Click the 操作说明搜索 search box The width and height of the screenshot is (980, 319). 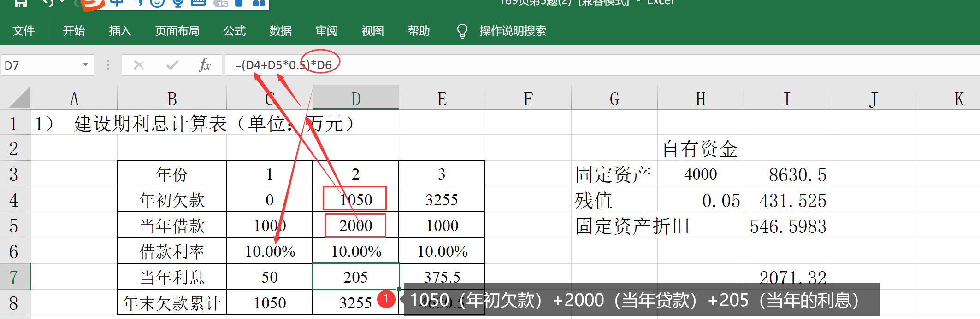[513, 31]
